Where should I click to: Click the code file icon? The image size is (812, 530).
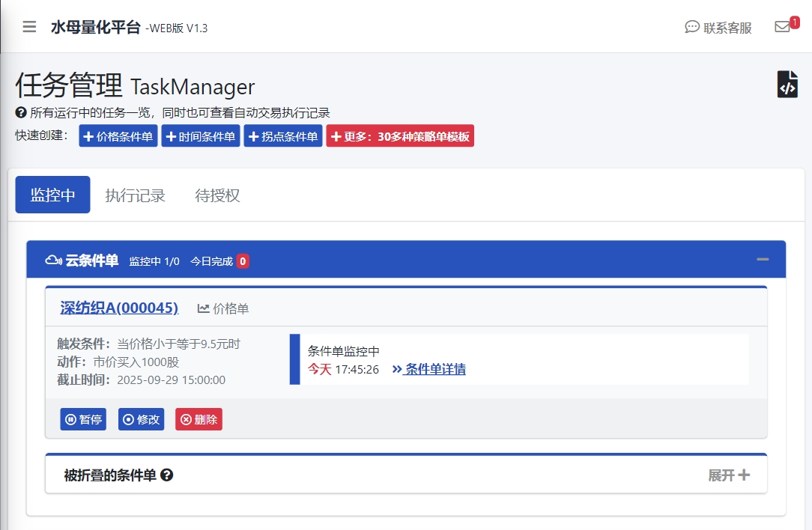(787, 85)
